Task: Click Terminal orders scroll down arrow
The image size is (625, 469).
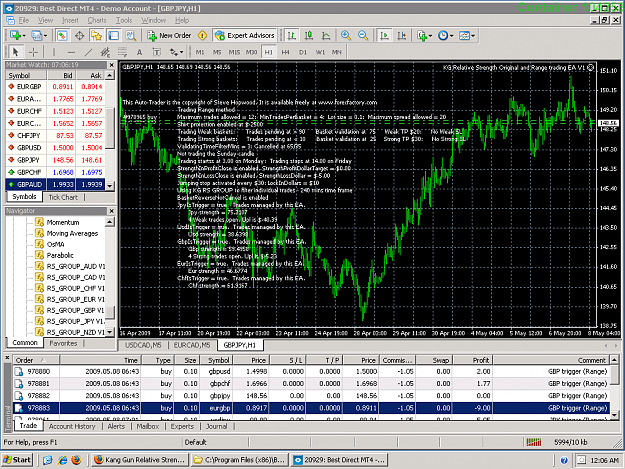Action: 615,415
